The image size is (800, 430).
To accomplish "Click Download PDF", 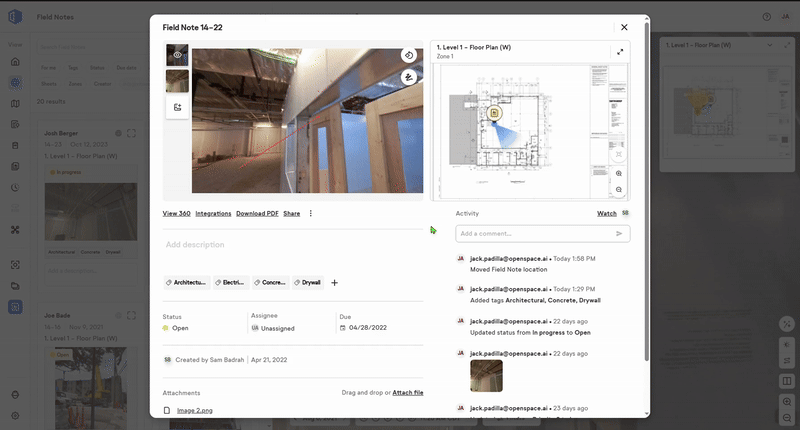I will point(257,214).
